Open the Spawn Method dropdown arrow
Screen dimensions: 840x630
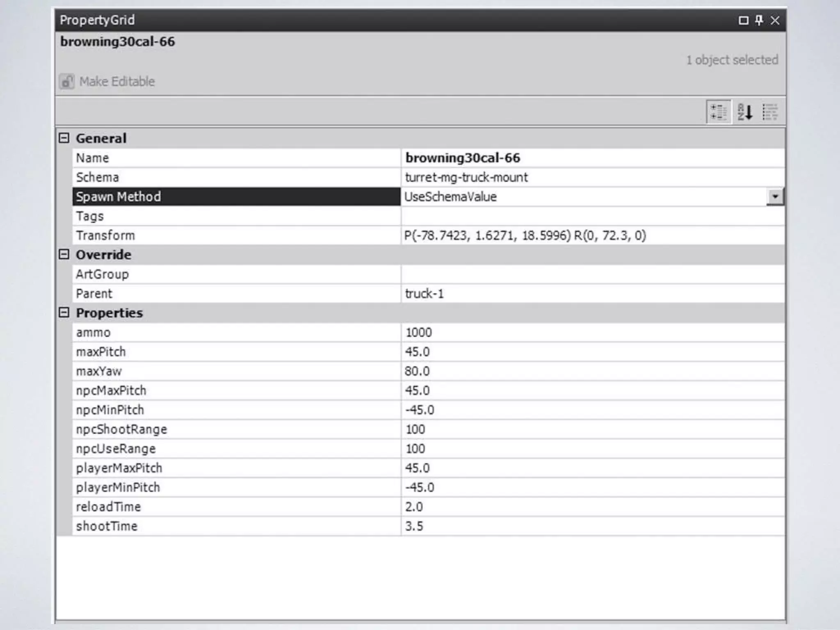(x=775, y=196)
